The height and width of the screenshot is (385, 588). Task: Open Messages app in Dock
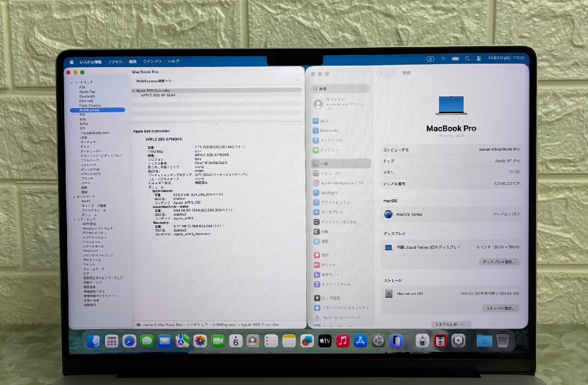[x=147, y=341]
